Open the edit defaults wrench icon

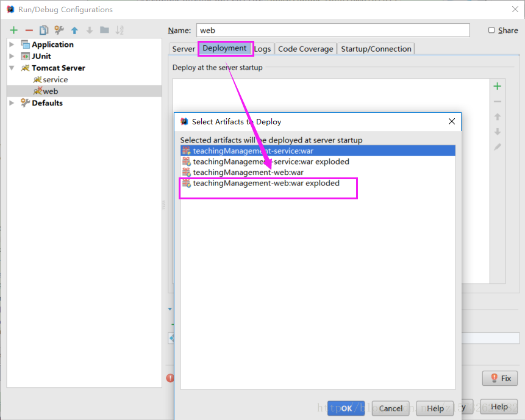pos(59,30)
